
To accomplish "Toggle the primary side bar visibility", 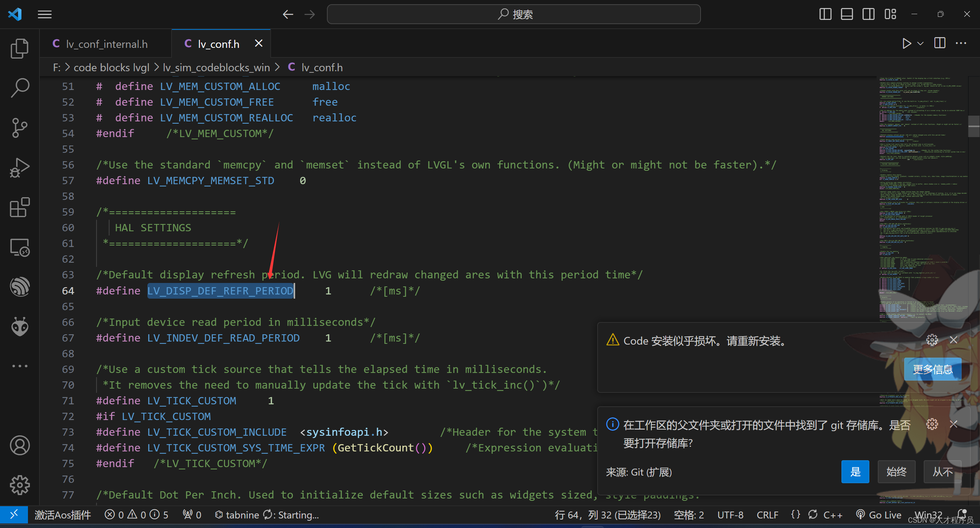I will (x=825, y=14).
